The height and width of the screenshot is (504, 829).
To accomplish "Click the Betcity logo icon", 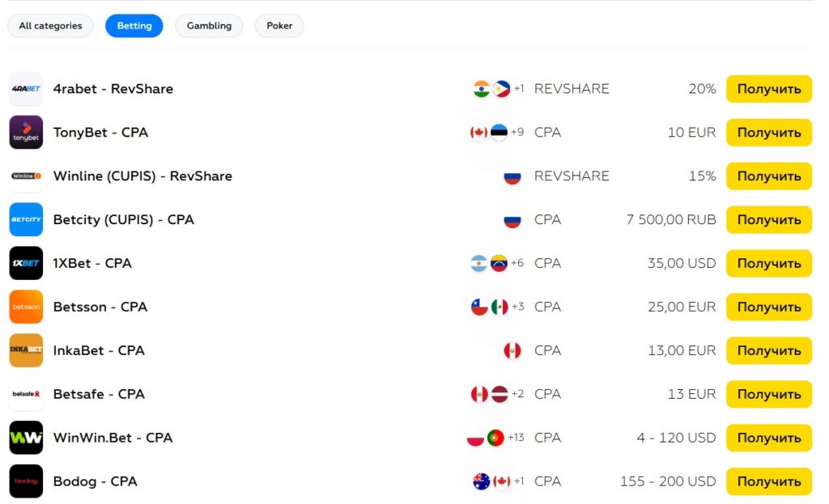I will coord(26,220).
